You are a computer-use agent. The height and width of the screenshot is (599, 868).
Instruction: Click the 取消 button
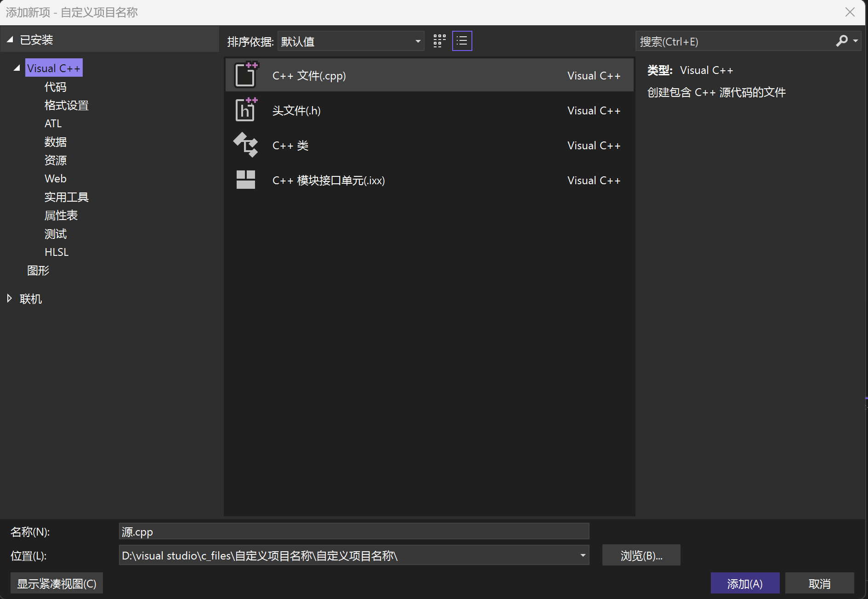(x=819, y=583)
